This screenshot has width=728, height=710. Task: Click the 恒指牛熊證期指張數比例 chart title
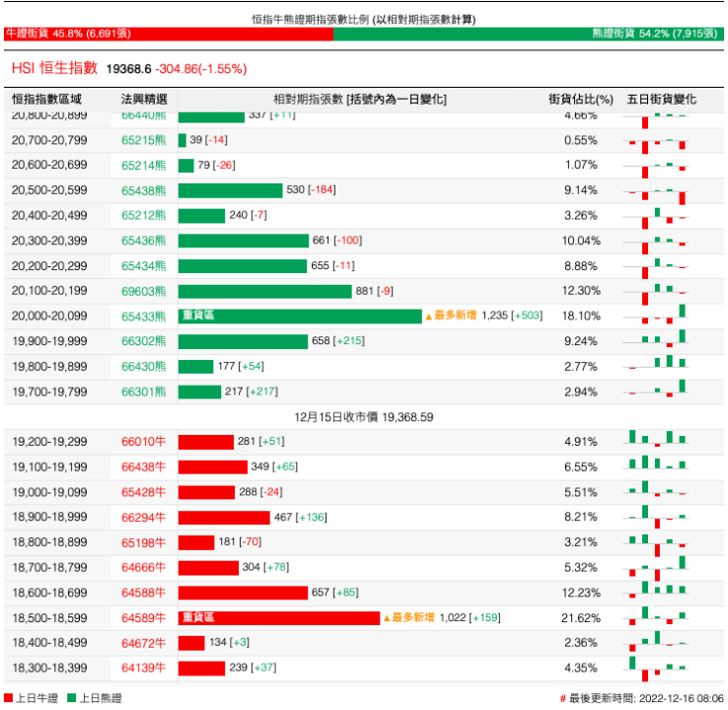(x=364, y=20)
